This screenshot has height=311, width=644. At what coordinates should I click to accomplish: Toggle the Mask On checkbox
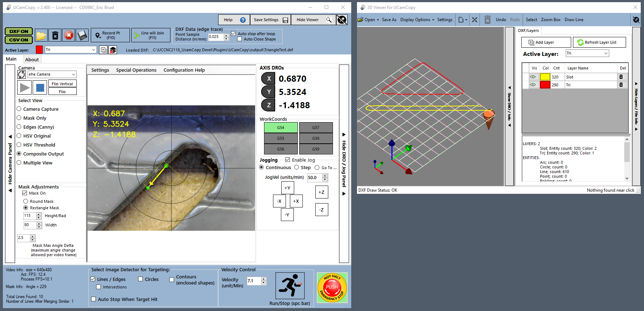point(25,193)
